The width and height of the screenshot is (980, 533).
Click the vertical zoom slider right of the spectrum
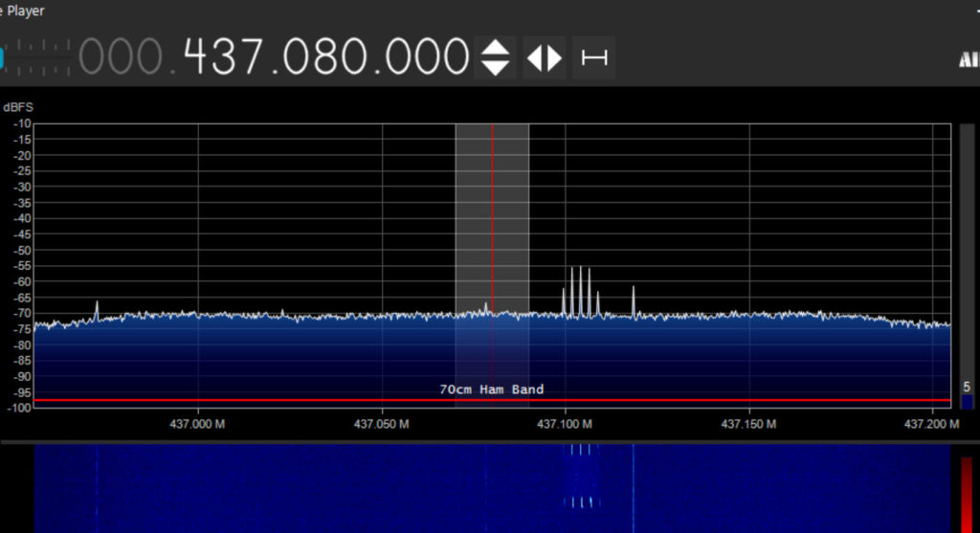point(967,258)
